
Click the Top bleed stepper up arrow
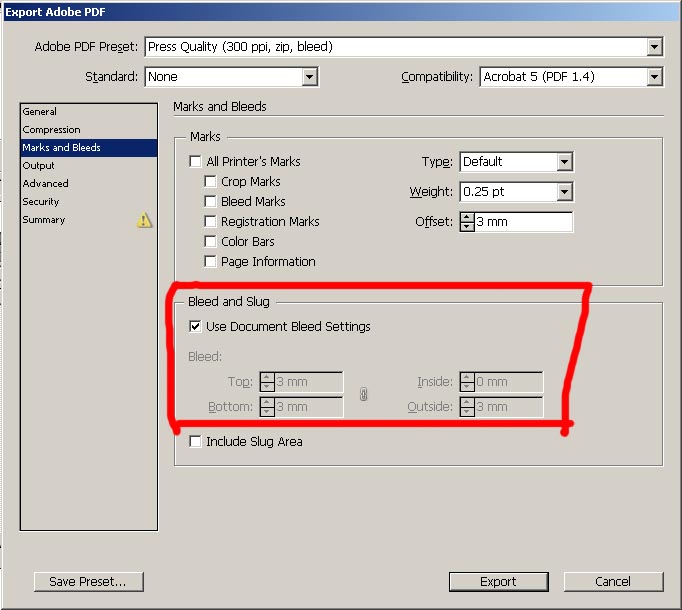tap(267, 377)
